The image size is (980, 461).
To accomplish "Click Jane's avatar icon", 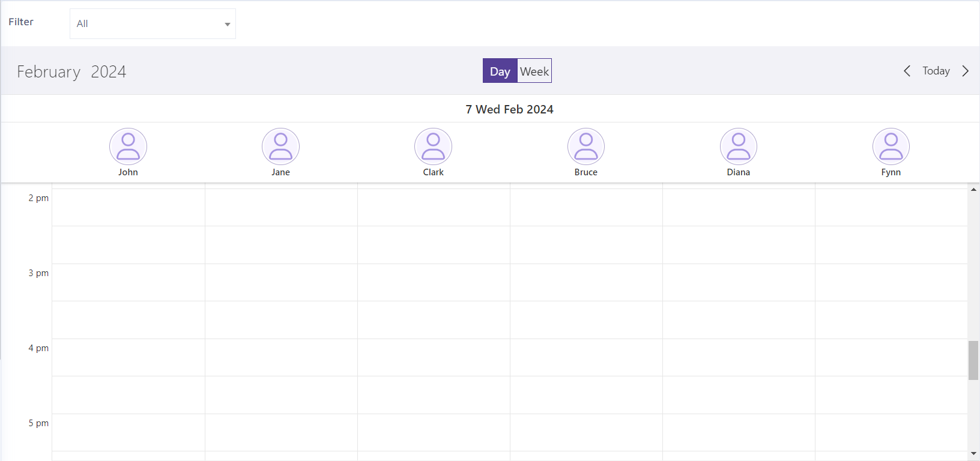I will tap(280, 146).
